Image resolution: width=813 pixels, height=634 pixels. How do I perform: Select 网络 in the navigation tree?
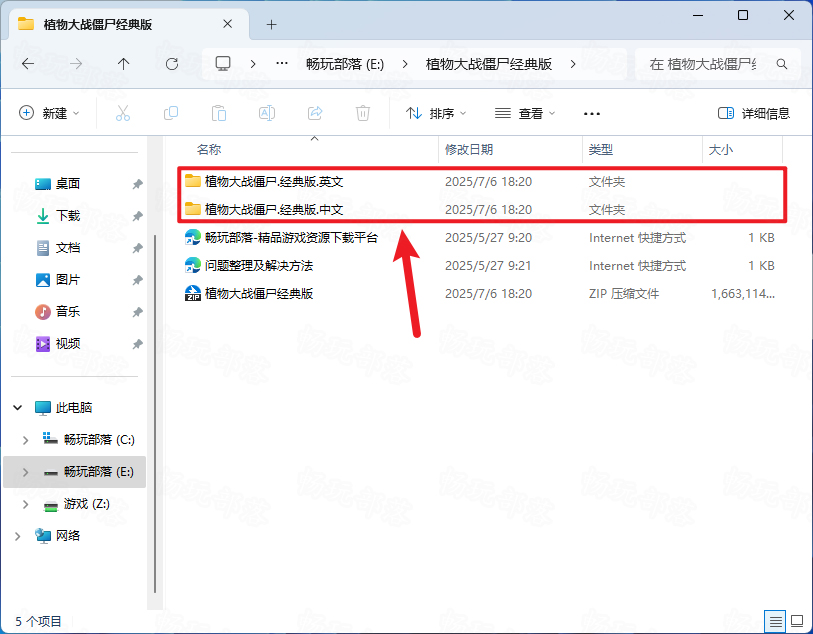coord(67,536)
